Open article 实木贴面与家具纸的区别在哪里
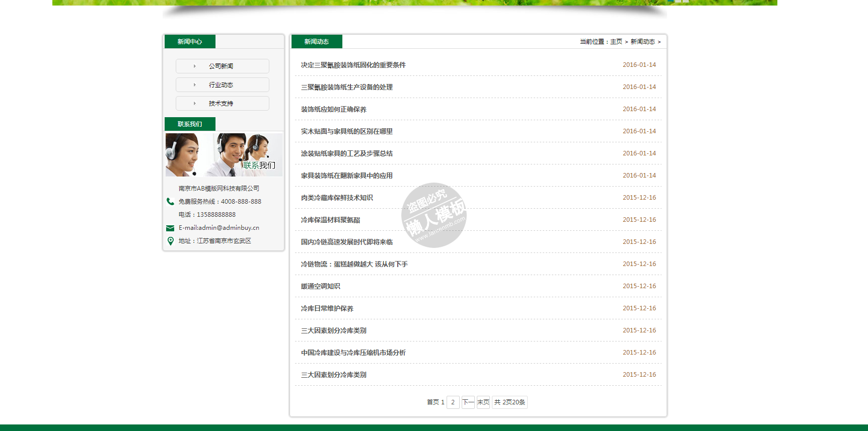868x431 pixels. 346,132
